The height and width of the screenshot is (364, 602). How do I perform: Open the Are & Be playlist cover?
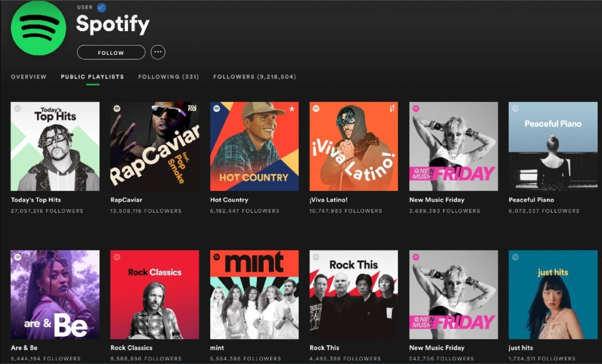[55, 295]
